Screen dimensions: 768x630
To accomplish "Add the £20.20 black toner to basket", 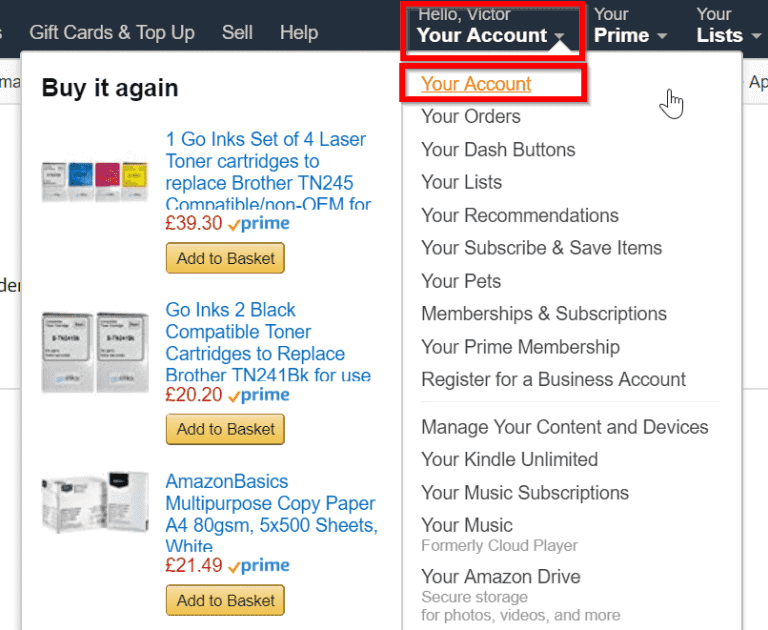I will tap(225, 429).
